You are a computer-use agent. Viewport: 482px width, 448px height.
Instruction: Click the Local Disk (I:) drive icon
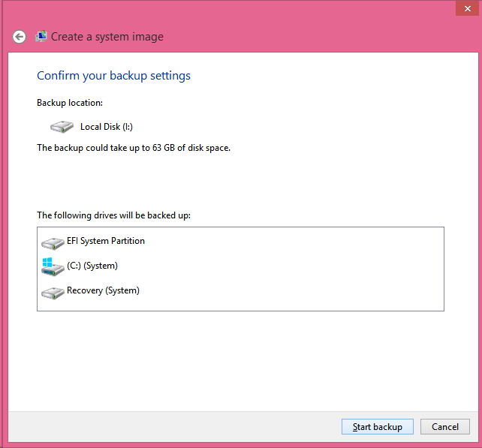(60, 127)
